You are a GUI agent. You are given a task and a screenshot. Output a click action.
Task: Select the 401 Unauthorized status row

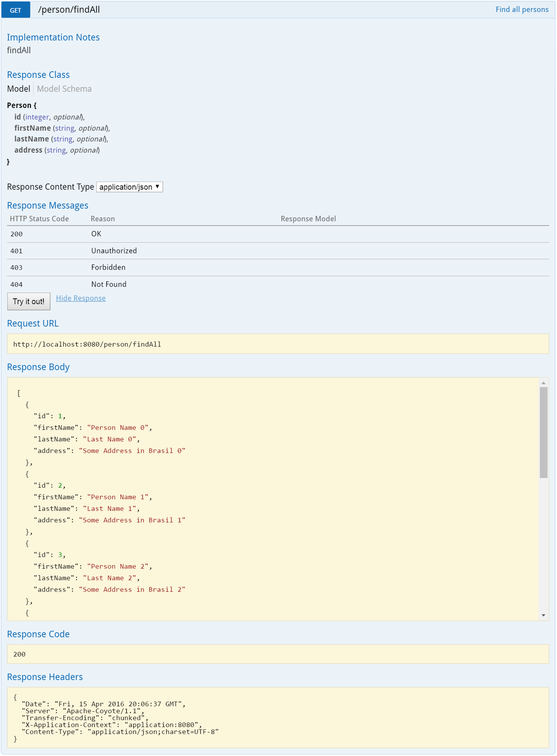277,251
